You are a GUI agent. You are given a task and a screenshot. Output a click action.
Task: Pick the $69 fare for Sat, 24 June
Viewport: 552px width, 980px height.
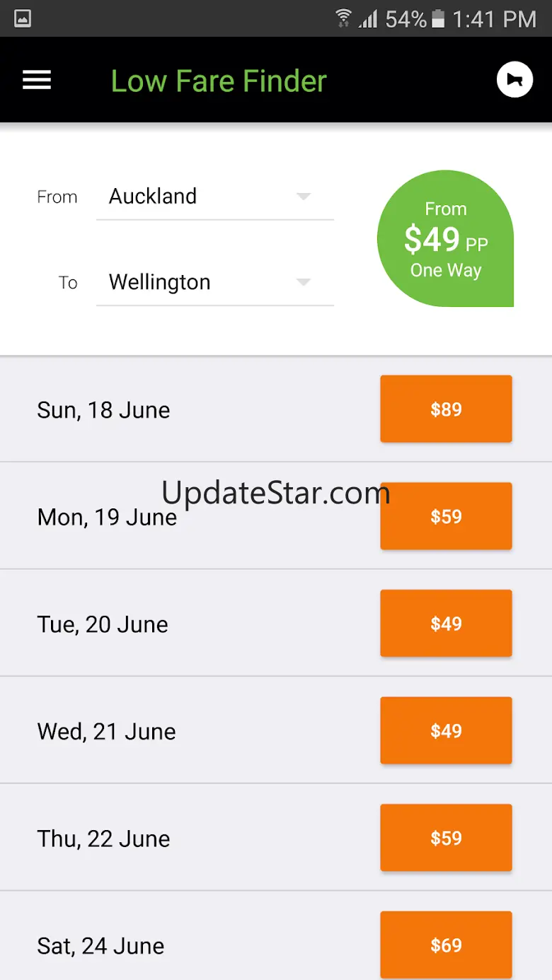[446, 945]
